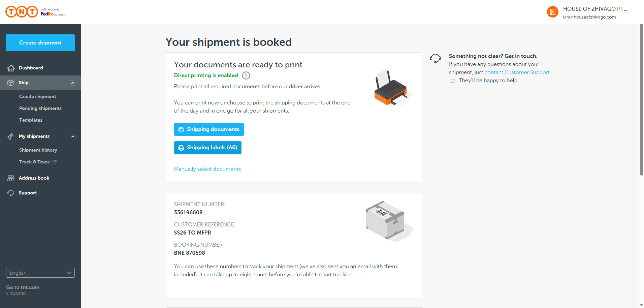644x308 pixels.
Task: Click the blue Create shipment button
Action: click(40, 43)
